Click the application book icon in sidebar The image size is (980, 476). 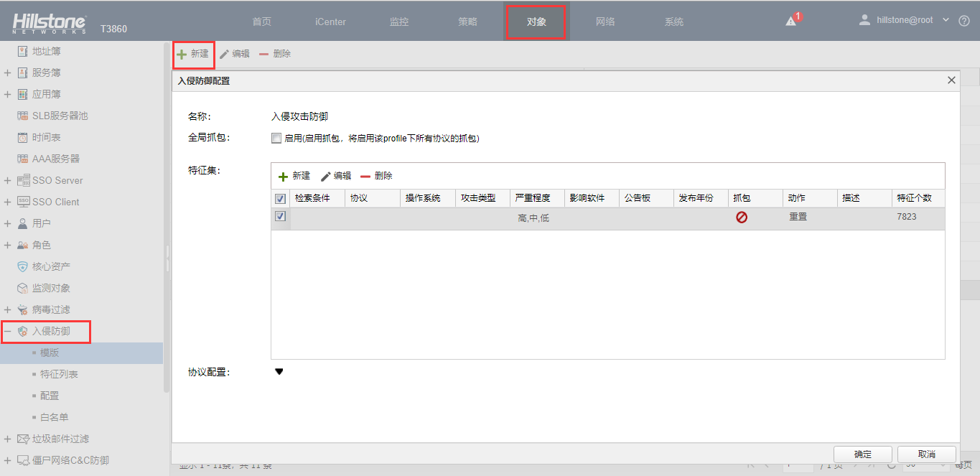coord(22,94)
